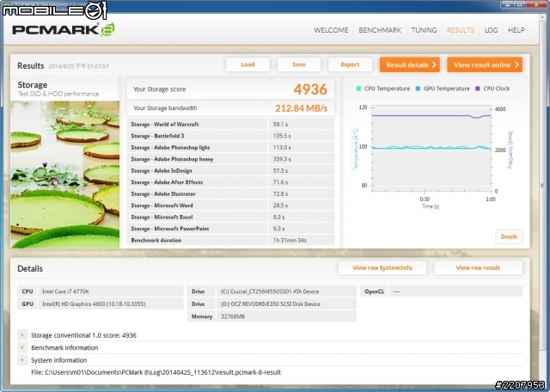Image resolution: width=550 pixels, height=392 pixels.
Task: Click the CPU Clock legend swatch
Action: 478,89
